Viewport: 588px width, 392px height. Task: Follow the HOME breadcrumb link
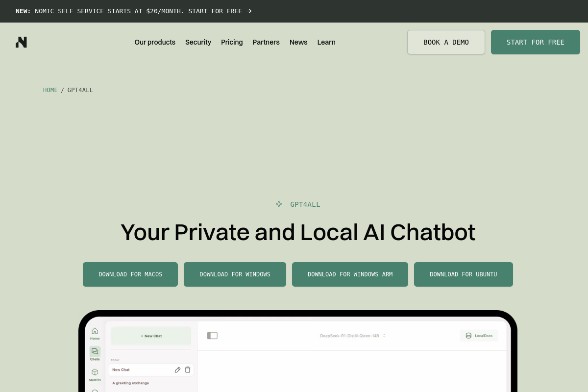(50, 90)
